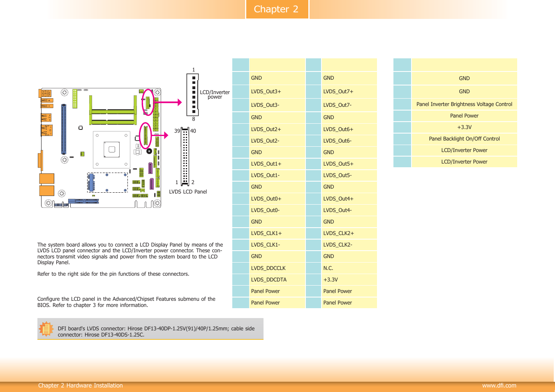Click the LVDS_CLK1+ cell

277,233
